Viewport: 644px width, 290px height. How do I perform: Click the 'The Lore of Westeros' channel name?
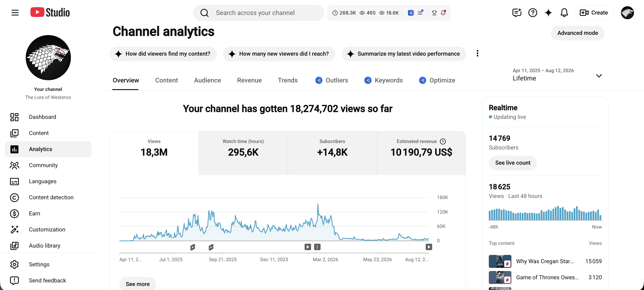click(x=48, y=97)
